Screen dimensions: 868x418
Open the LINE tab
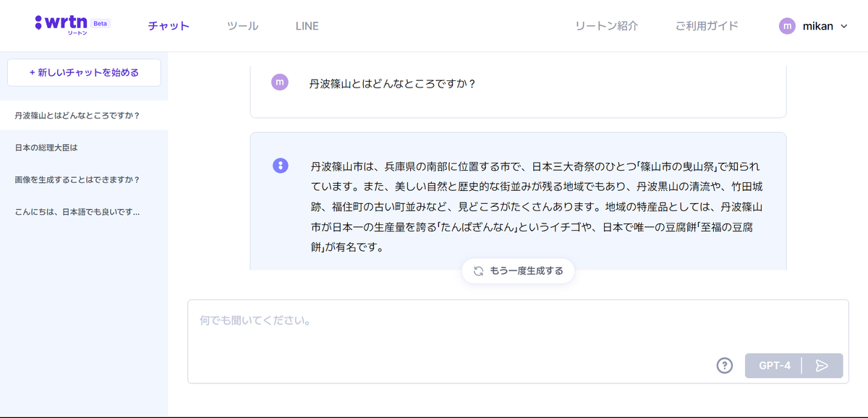[x=307, y=26]
